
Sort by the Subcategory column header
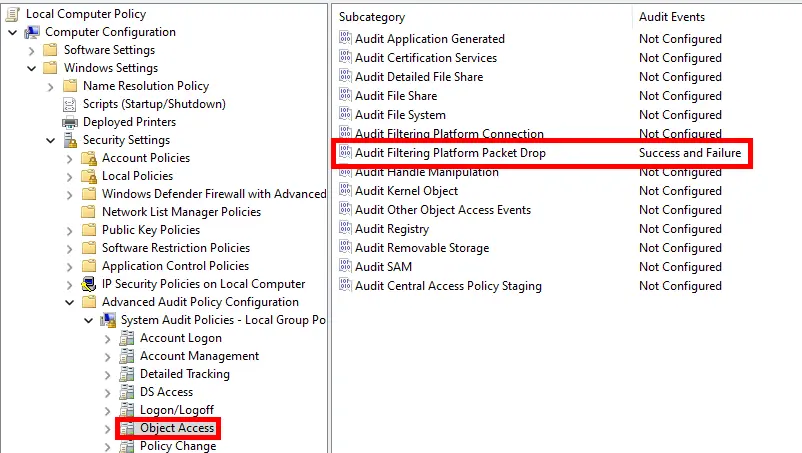pos(372,17)
